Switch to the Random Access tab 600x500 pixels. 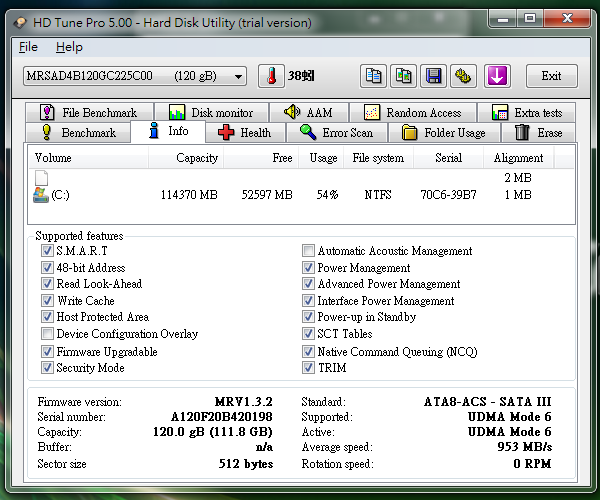tap(413, 113)
